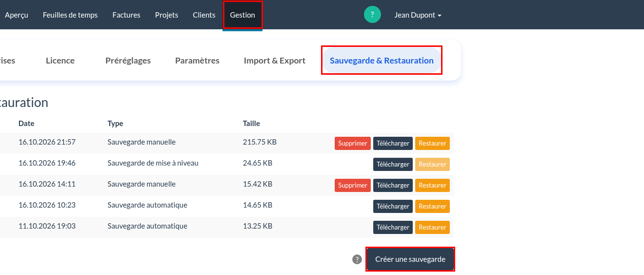Image resolution: width=644 pixels, height=275 pixels.
Task: Download the 215.75 KB backup
Action: (393, 143)
